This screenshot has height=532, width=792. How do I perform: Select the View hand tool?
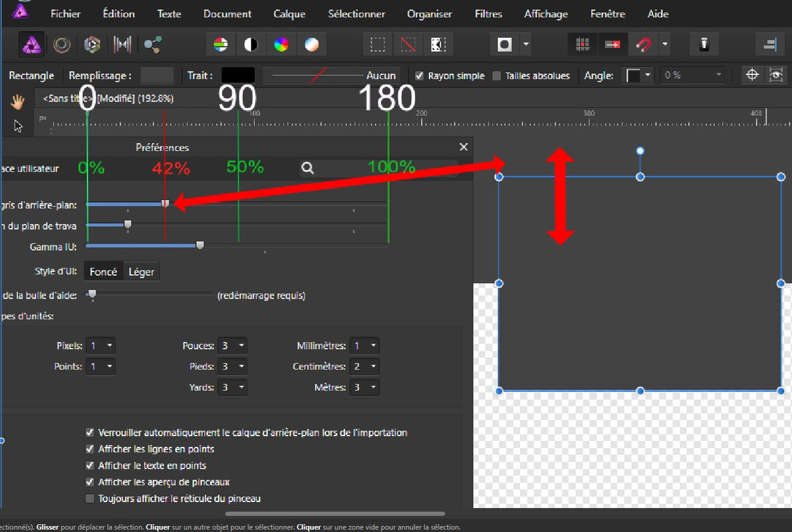[x=18, y=102]
